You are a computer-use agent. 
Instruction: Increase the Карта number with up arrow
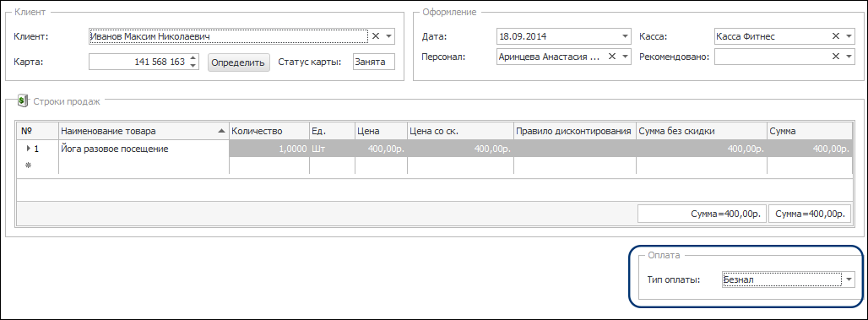point(193,58)
